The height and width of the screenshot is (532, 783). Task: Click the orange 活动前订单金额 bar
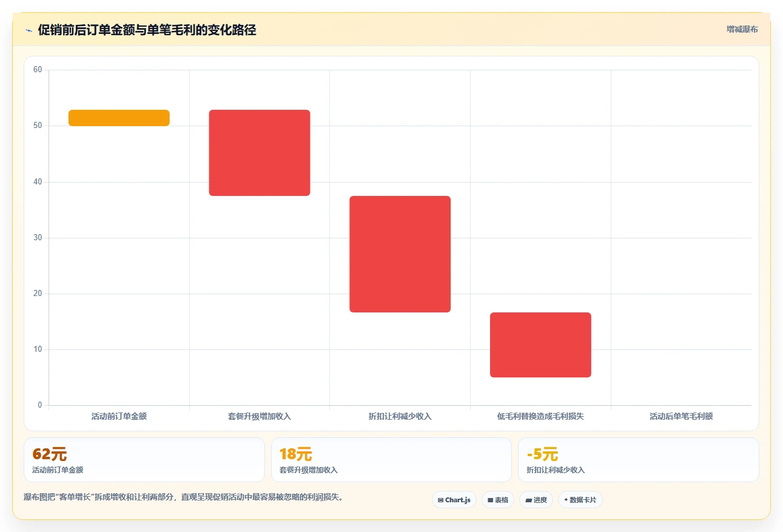119,118
